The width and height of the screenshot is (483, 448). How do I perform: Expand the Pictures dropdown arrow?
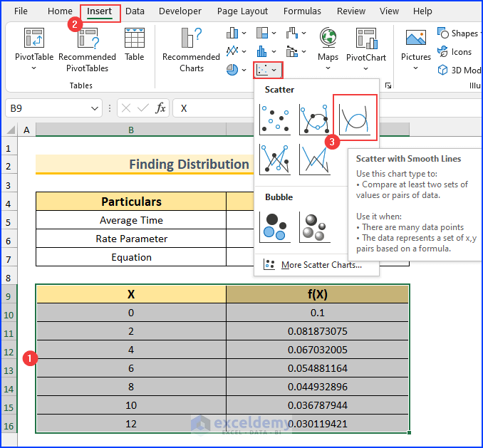[415, 68]
